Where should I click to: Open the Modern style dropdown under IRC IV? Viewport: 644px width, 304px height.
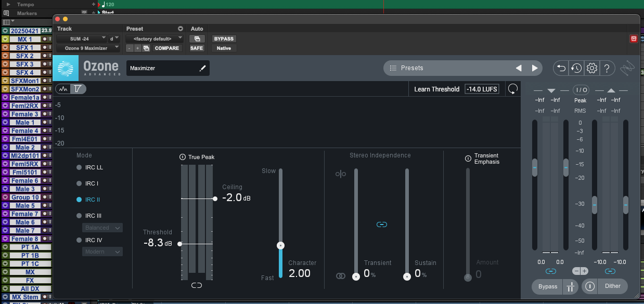click(x=102, y=252)
